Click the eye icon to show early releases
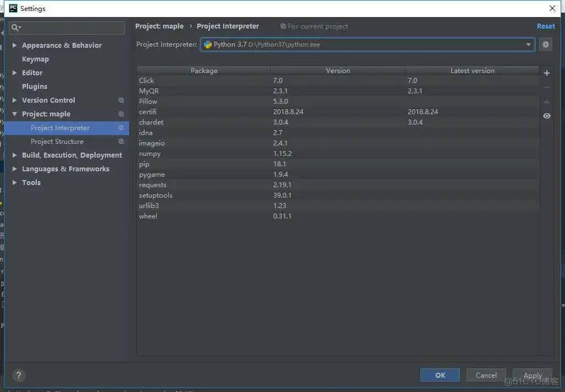This screenshot has width=565, height=392. 546,116
